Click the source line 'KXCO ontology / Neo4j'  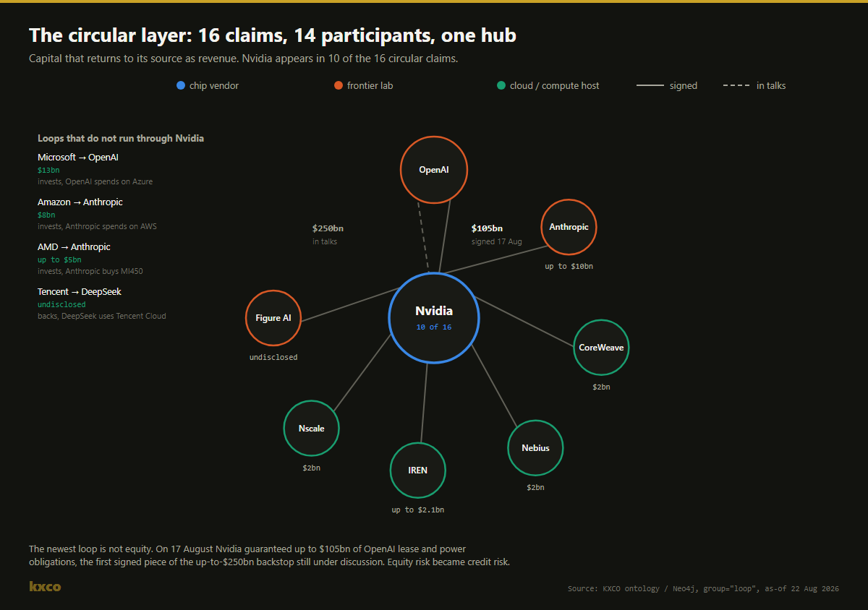click(x=703, y=588)
